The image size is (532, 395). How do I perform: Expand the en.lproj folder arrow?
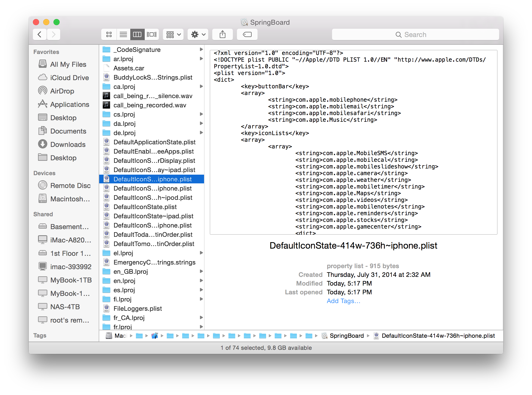(x=201, y=280)
